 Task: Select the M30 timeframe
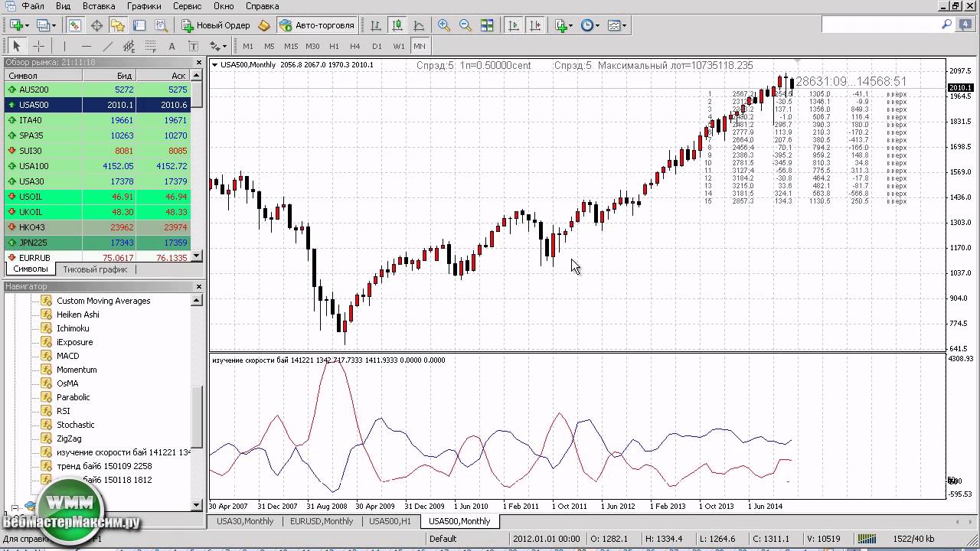pyautogui.click(x=312, y=46)
